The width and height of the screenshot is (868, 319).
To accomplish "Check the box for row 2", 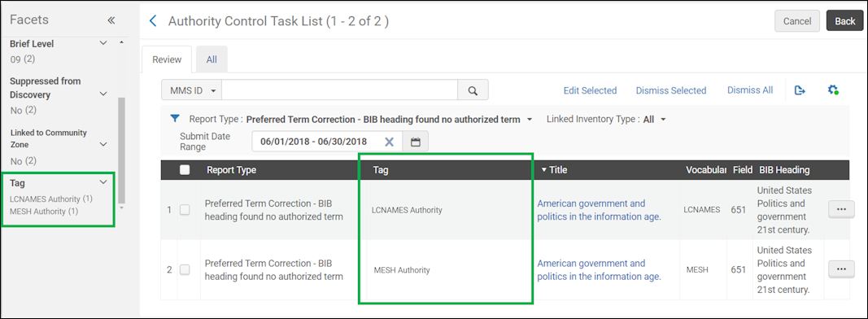I will click(185, 269).
